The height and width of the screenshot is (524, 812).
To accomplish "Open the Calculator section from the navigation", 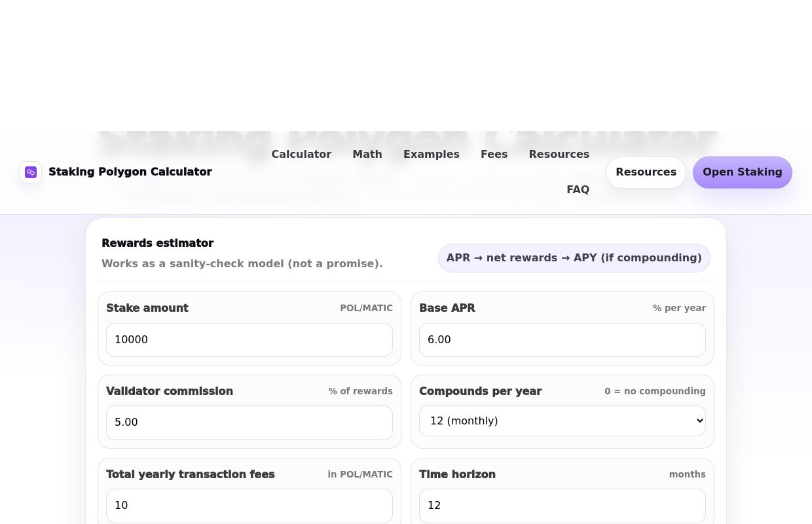I will click(x=301, y=154).
